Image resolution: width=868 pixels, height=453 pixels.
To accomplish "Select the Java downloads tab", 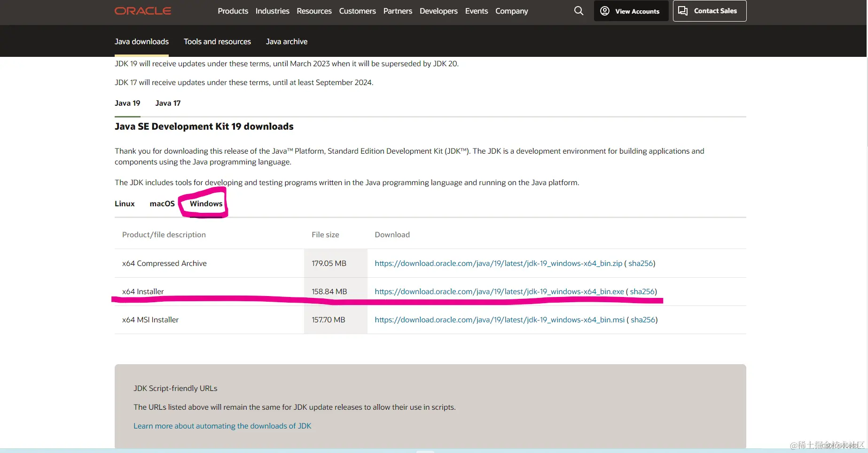I will pos(141,41).
